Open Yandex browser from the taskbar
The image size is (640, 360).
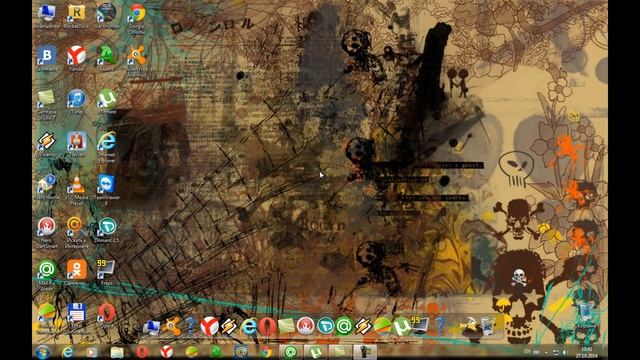click(167, 352)
